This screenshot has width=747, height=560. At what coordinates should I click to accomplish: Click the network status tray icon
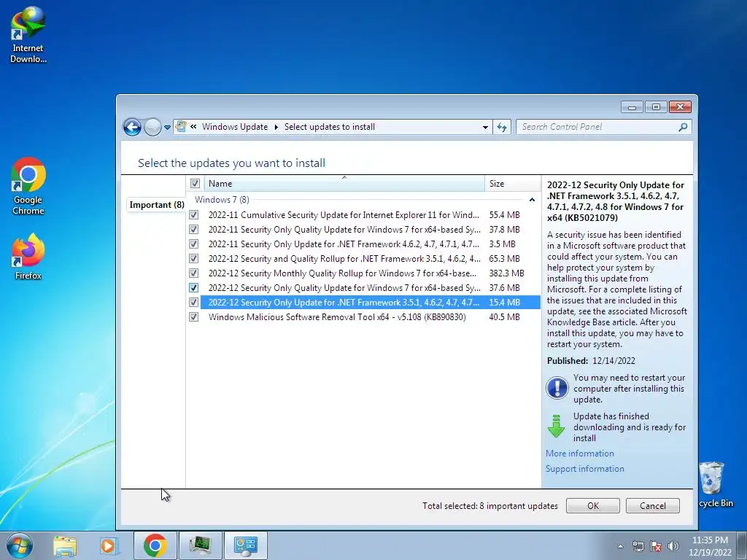click(638, 546)
